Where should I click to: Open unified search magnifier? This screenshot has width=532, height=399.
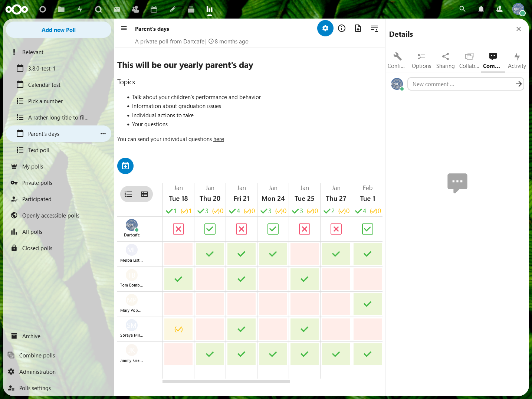[462, 9]
